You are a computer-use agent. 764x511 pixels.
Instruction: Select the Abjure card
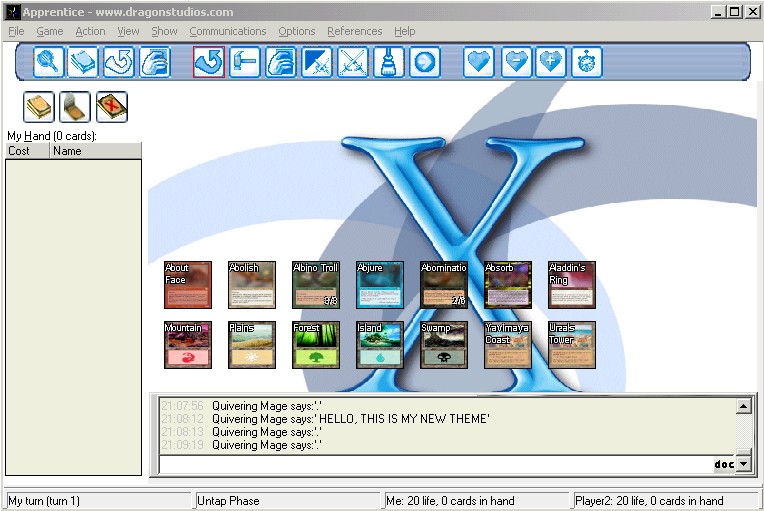[x=380, y=285]
